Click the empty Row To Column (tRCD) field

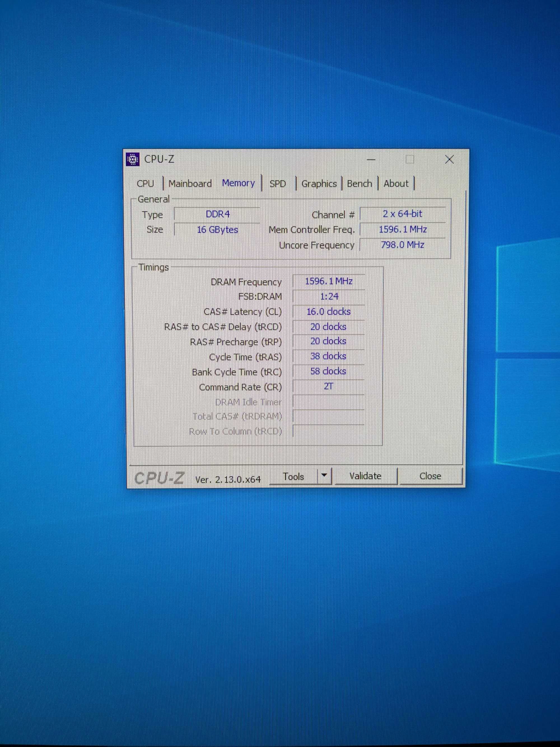pyautogui.click(x=329, y=431)
